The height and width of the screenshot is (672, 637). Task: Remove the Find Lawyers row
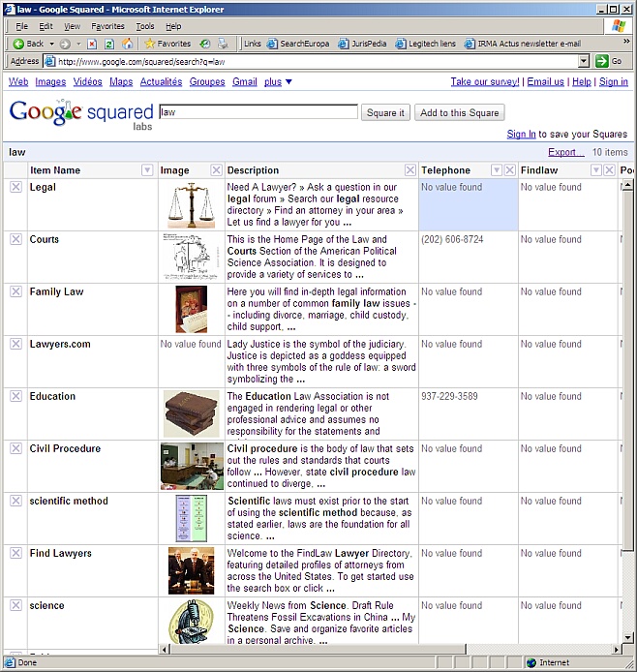pos(15,553)
